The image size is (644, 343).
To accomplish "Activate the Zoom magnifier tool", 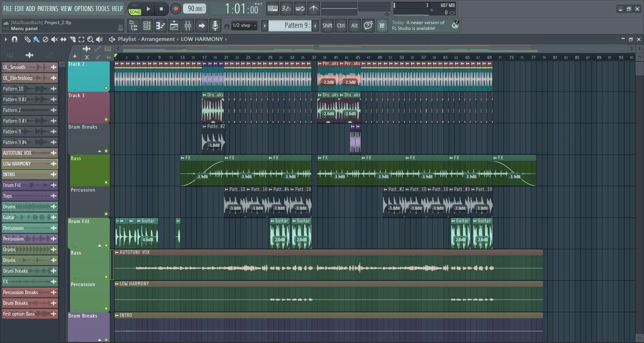I will [x=91, y=39].
